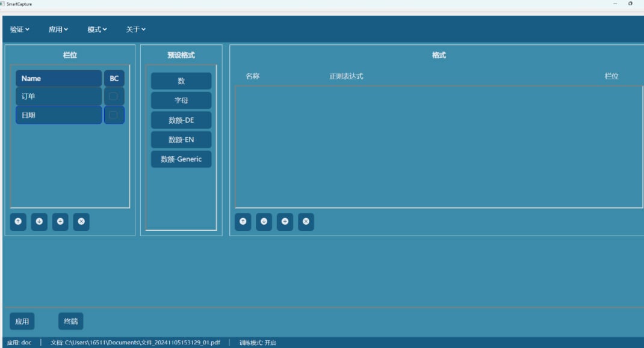Image resolution: width=644 pixels, height=348 pixels.
Task: Open the 模式 dropdown menu
Action: coord(97,29)
